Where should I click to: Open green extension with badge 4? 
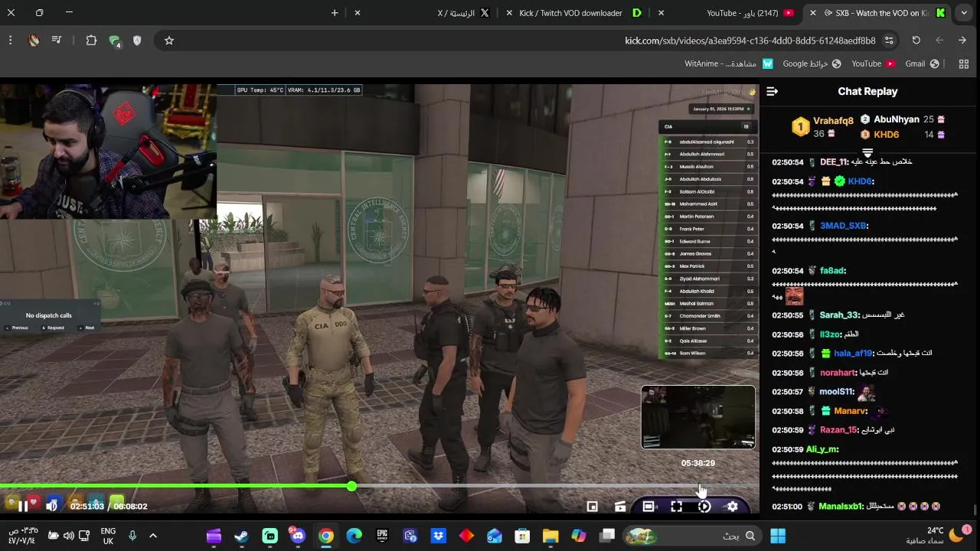pyautogui.click(x=115, y=41)
